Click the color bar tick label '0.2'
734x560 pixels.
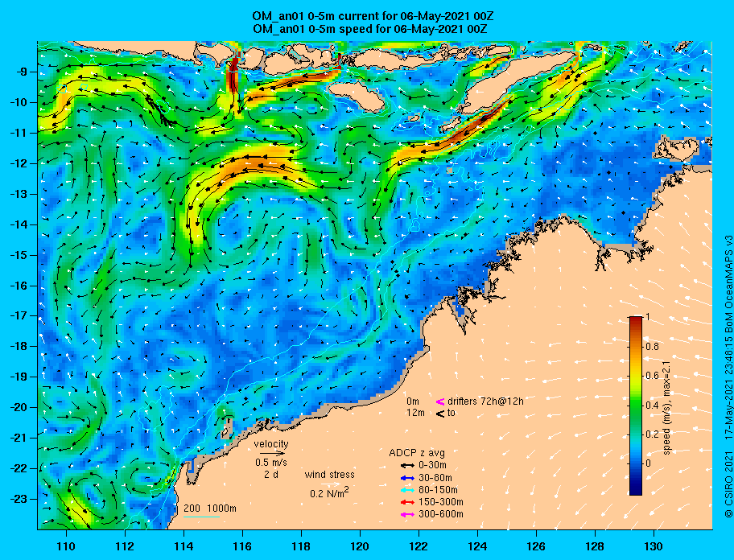pos(653,434)
